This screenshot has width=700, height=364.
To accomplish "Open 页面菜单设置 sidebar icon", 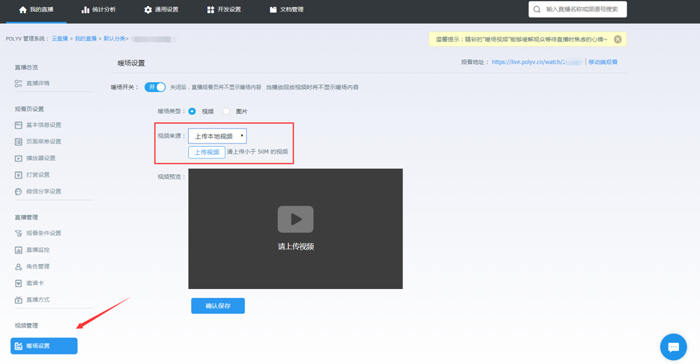I will (x=18, y=142).
